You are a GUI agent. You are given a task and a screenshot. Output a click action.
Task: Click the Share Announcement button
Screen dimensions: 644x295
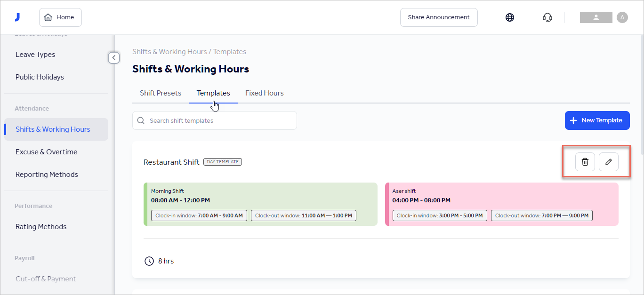click(438, 17)
